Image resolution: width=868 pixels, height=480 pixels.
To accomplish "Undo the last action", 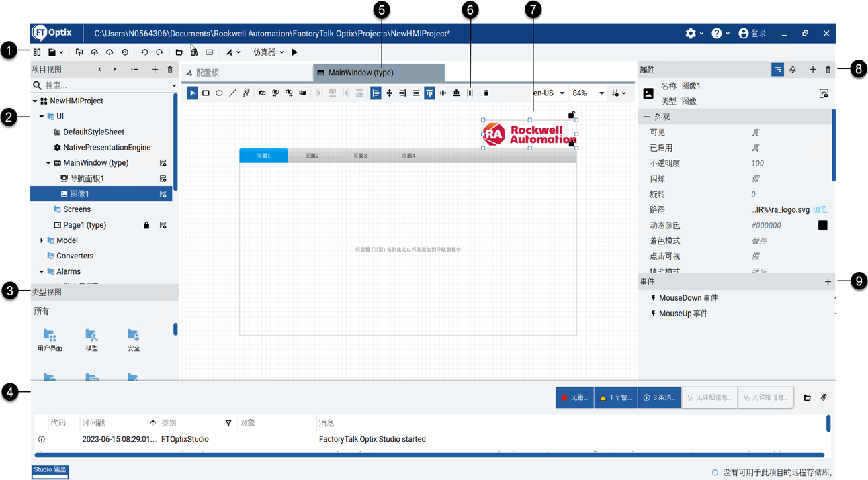I will (x=144, y=52).
